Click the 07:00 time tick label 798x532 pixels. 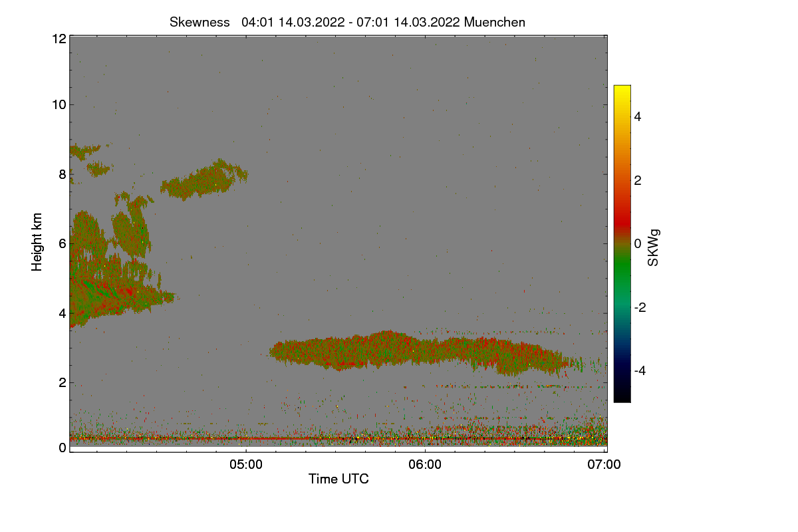click(604, 465)
